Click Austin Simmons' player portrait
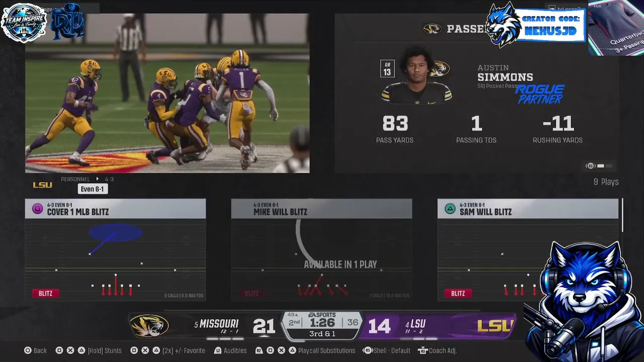The width and height of the screenshot is (644, 362). coord(417,75)
